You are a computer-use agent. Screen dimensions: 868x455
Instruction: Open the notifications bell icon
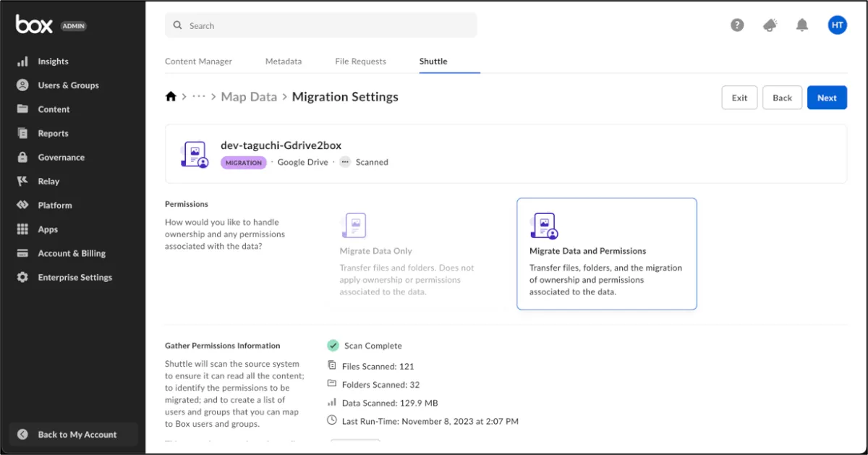click(801, 25)
